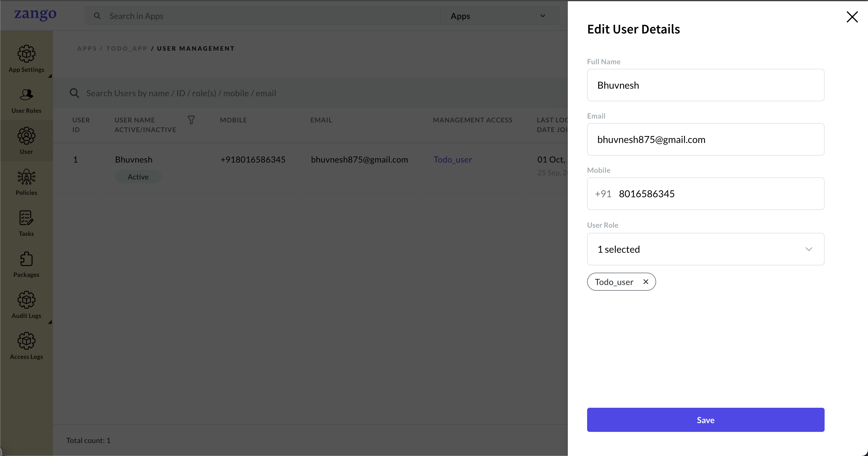Open the Tasks section
The height and width of the screenshot is (456, 868).
click(x=26, y=223)
